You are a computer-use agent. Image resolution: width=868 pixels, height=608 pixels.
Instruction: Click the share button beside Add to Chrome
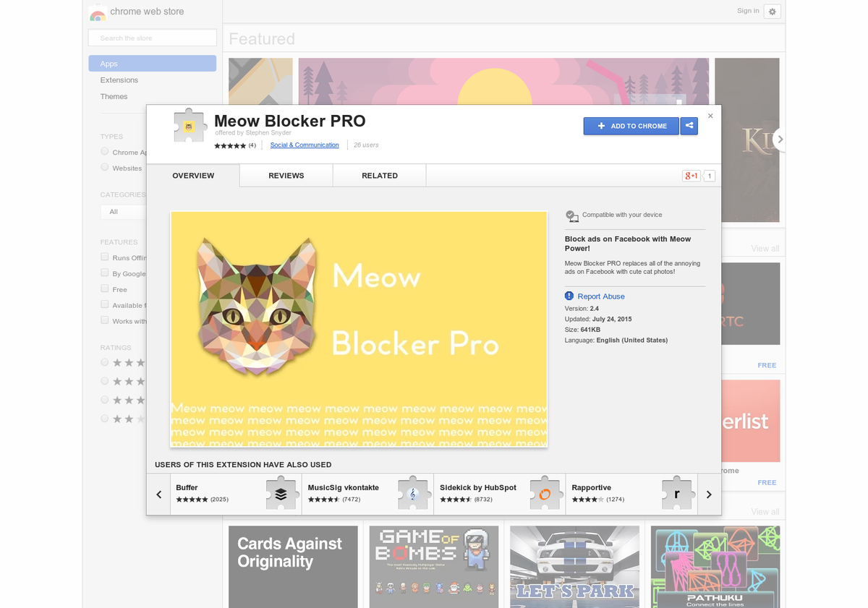689,126
